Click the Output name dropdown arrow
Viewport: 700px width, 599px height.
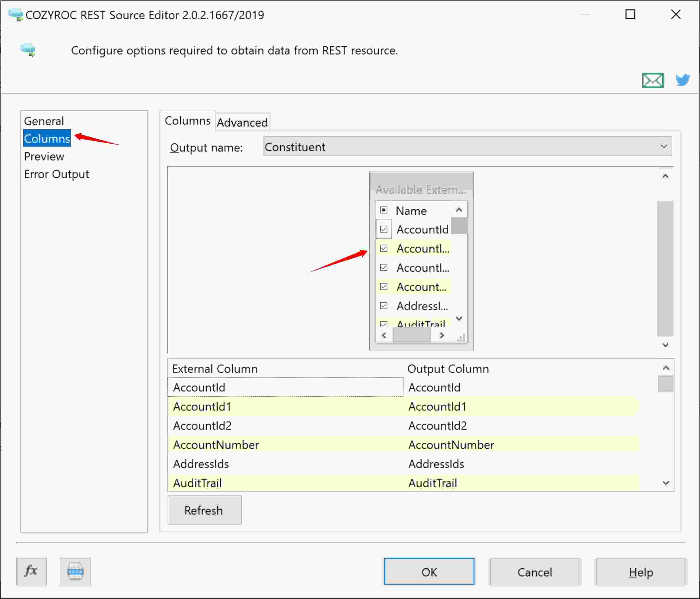pyautogui.click(x=664, y=147)
